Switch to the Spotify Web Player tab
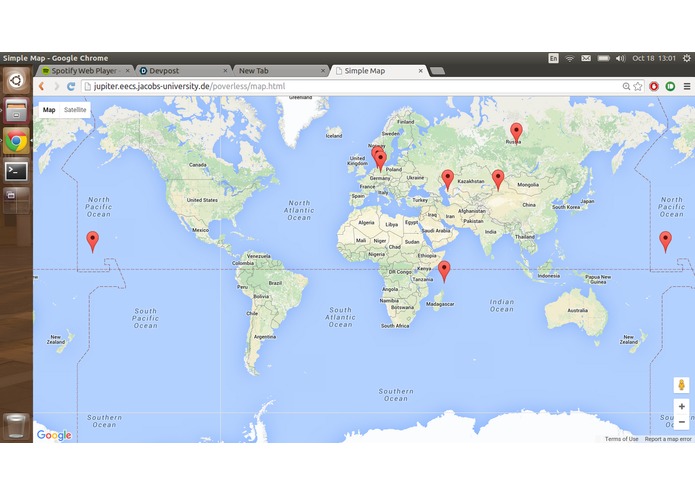Viewport: 695px width, 494px height. point(84,71)
